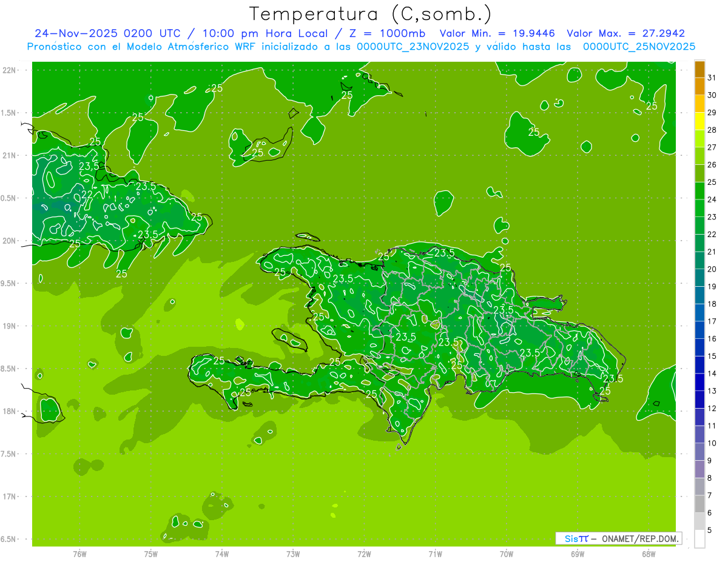Click the '68W' longitude axis label
The height and width of the screenshot is (562, 728).
649,554
